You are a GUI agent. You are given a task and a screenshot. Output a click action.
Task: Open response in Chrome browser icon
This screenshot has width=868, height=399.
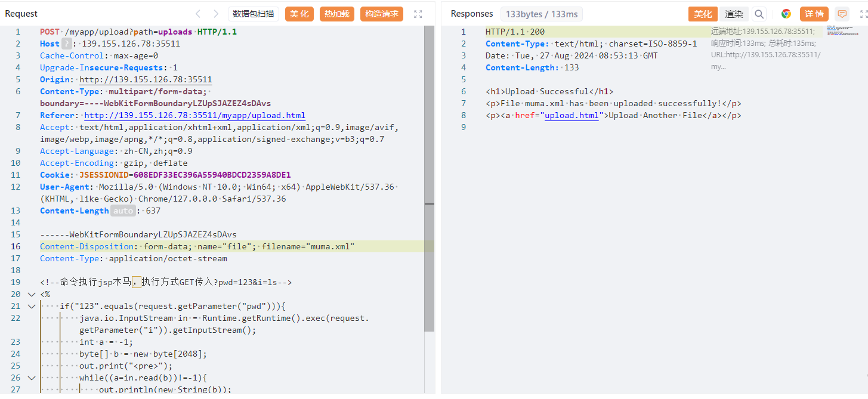(x=786, y=14)
